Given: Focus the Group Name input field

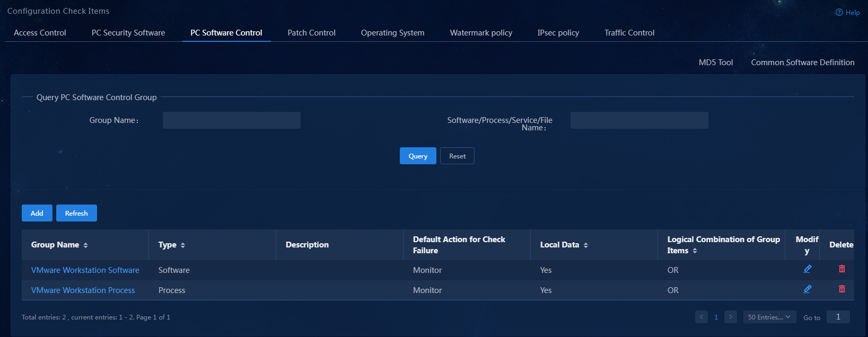Looking at the screenshot, I should tap(232, 120).
